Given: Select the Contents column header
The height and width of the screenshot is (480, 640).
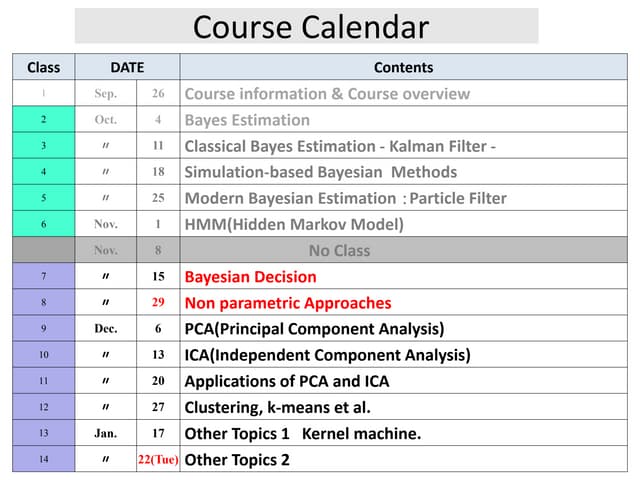Looking at the screenshot, I should (403, 68).
